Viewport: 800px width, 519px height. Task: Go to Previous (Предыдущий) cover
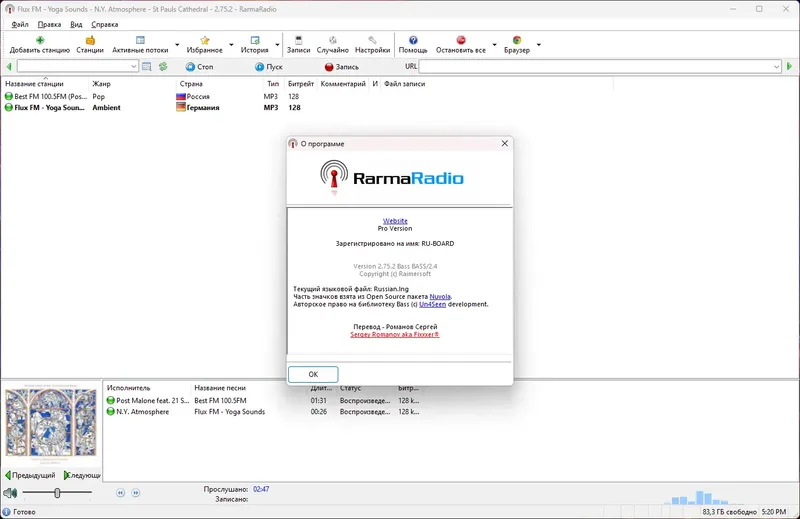point(30,475)
